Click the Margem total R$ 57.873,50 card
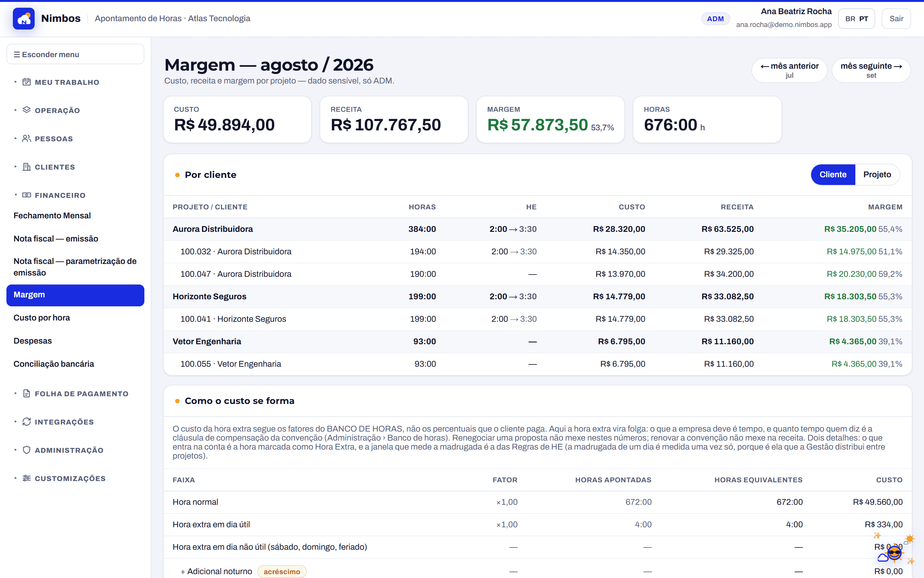 [550, 119]
